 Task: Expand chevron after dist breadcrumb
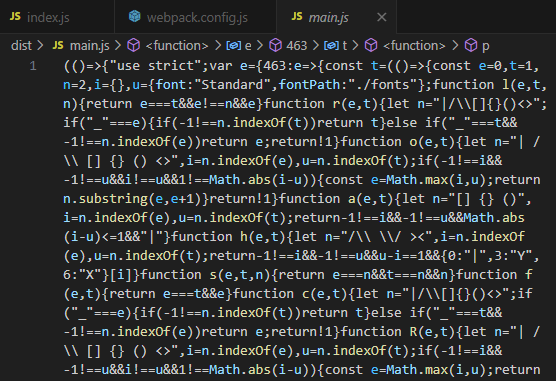tap(40, 45)
